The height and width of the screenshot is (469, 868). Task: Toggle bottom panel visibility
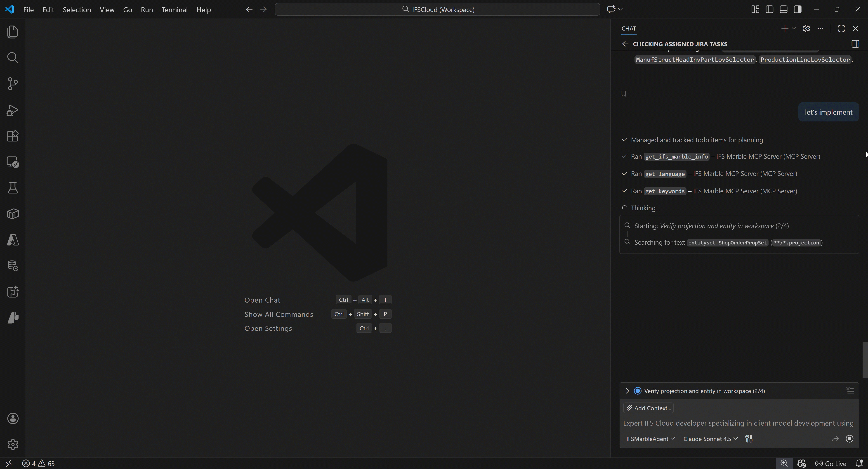tap(783, 9)
